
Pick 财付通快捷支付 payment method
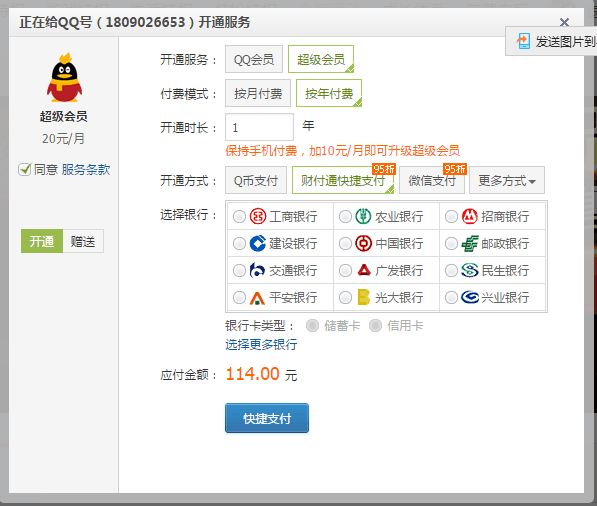(x=343, y=180)
